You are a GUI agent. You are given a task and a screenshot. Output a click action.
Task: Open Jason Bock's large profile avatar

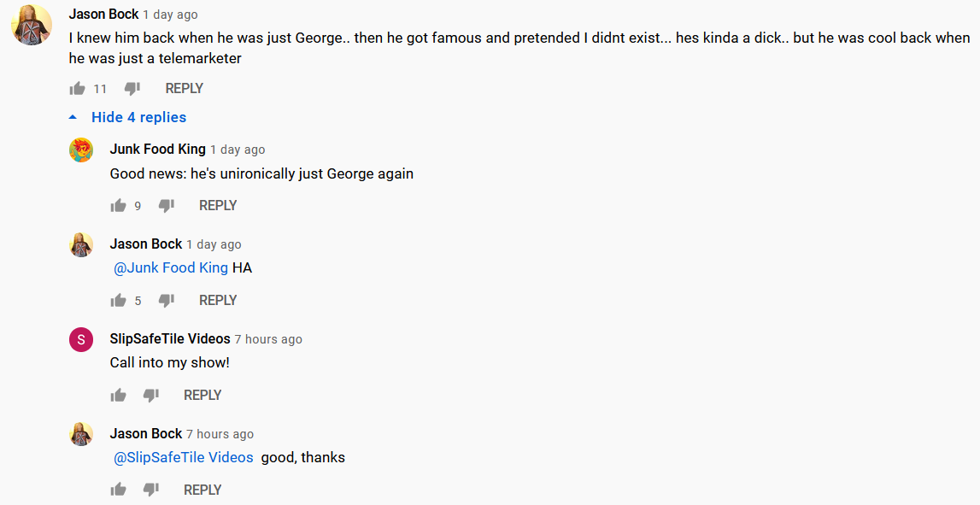coord(32,25)
